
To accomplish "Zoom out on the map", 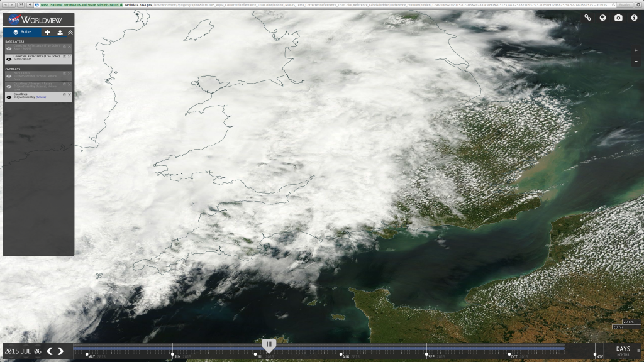I will click(x=636, y=62).
